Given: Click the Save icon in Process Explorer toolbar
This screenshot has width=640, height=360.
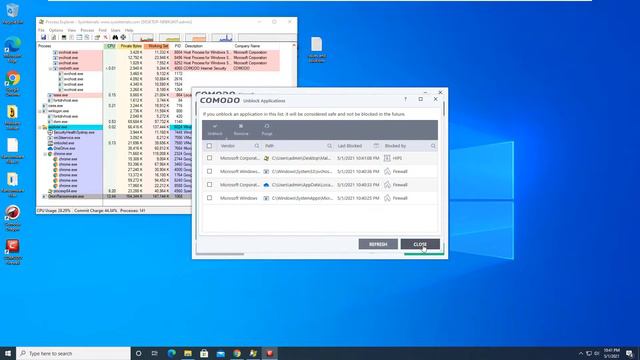Looking at the screenshot, I should click(x=44, y=38).
